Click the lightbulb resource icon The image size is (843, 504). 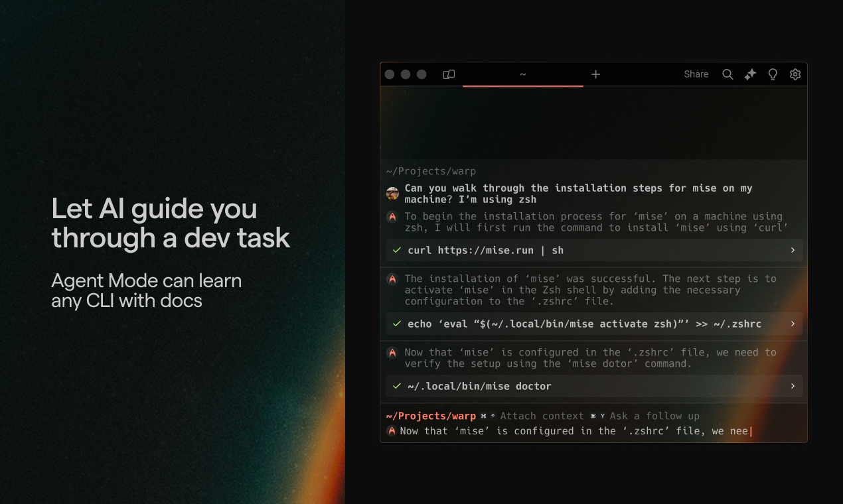point(773,74)
